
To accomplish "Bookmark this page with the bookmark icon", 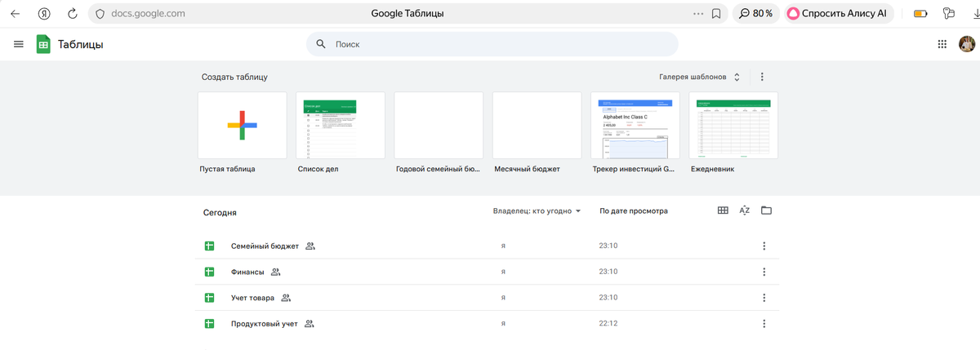I will pyautogui.click(x=716, y=14).
